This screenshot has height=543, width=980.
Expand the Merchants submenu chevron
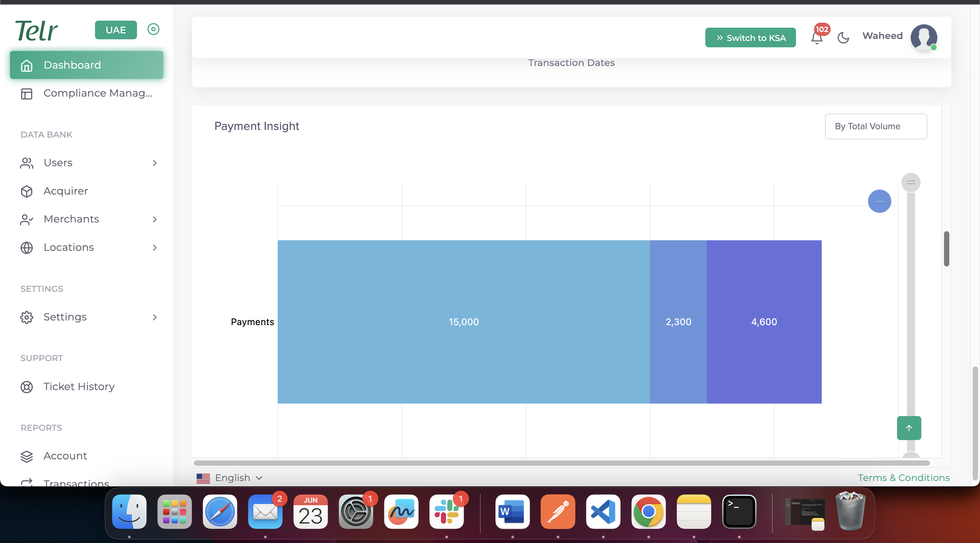click(154, 220)
